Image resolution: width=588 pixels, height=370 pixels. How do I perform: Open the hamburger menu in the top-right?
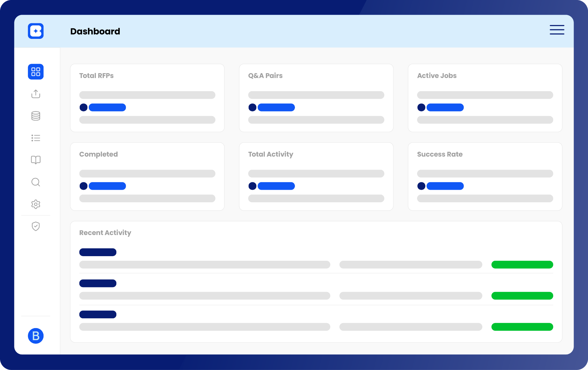coord(557,30)
